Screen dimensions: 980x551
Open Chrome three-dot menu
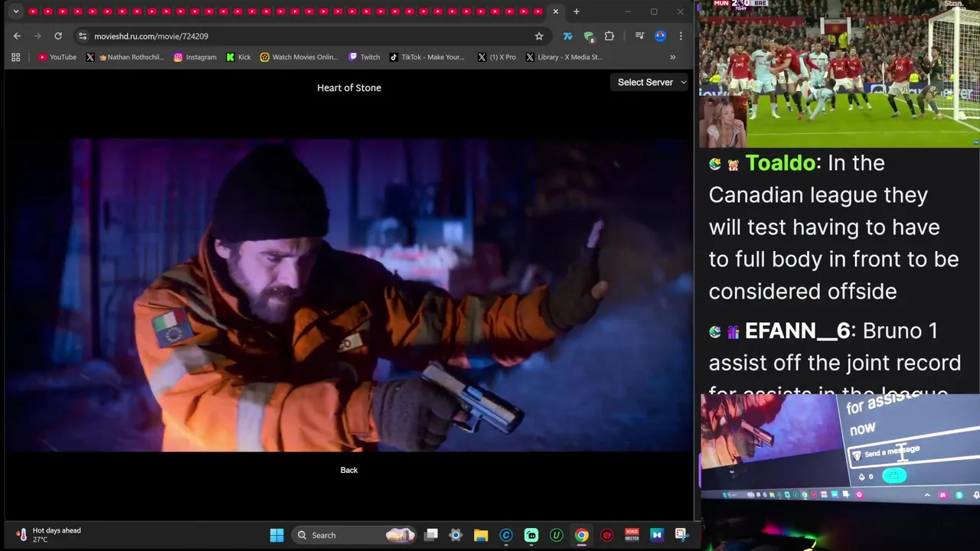[x=681, y=36]
